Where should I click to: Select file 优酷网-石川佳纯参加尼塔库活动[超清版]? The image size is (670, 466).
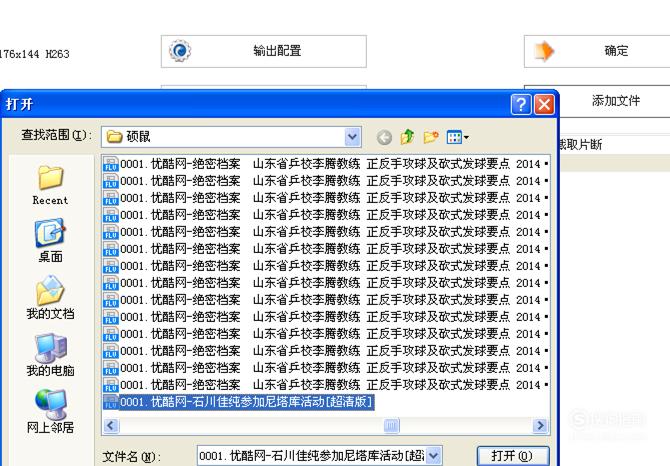click(x=239, y=402)
